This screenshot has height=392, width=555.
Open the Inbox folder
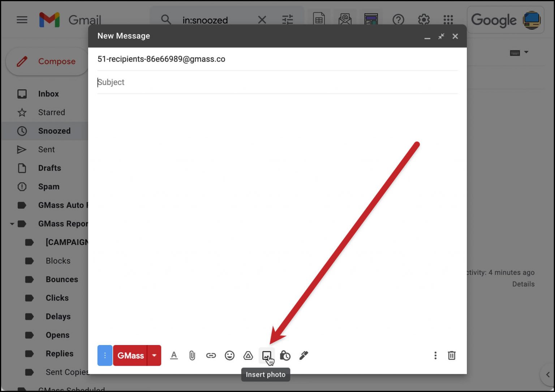[x=48, y=94]
